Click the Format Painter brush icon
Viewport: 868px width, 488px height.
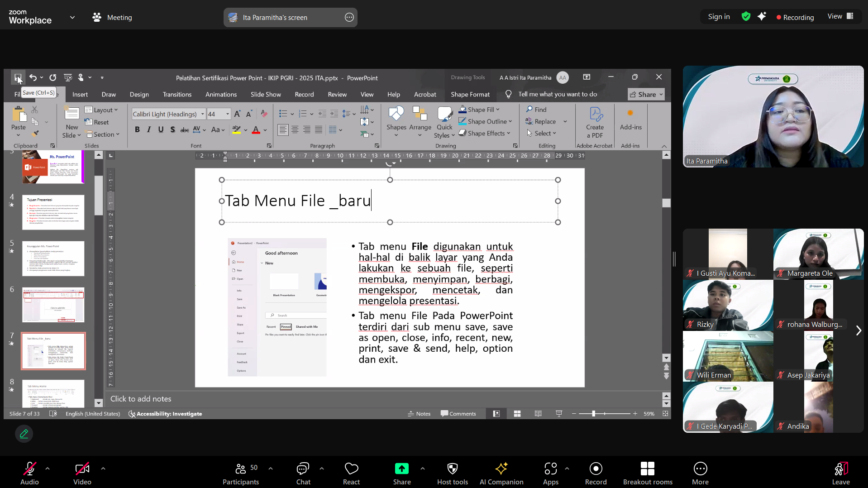(35, 134)
